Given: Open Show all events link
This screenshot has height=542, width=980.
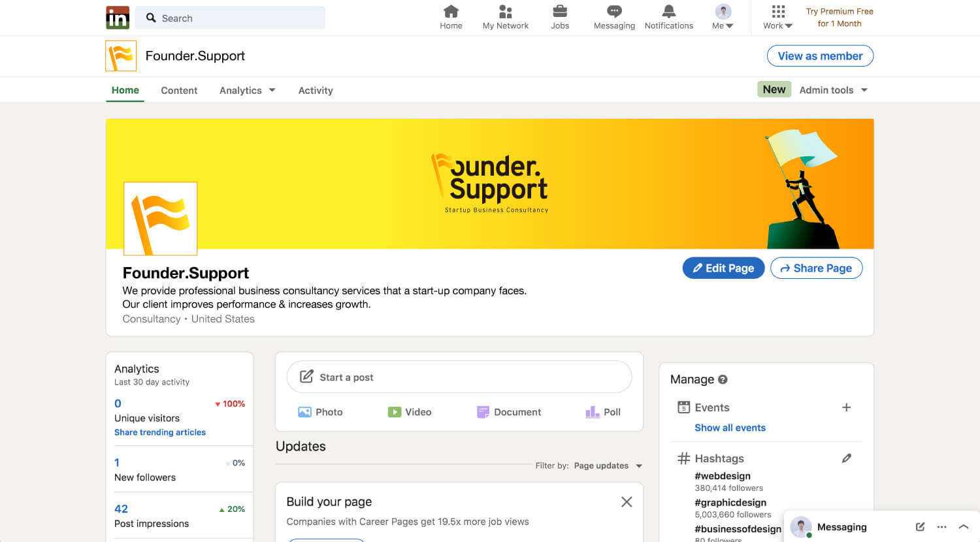Looking at the screenshot, I should (x=730, y=428).
